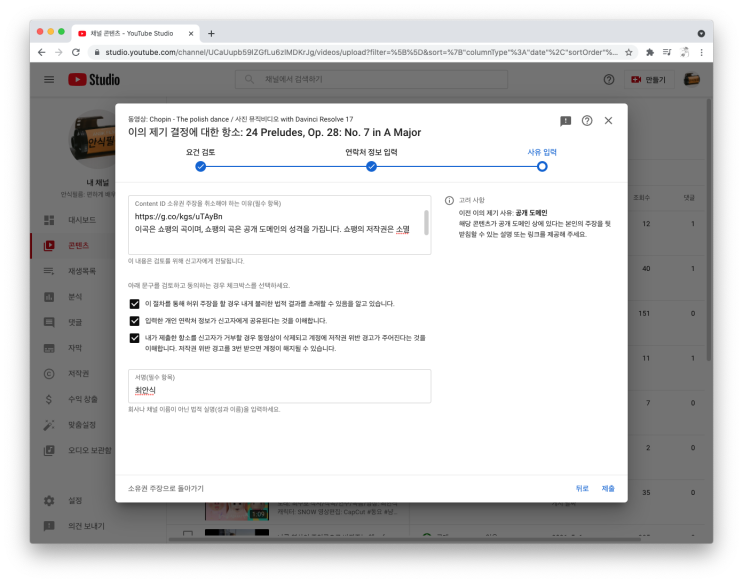Click the YouTube Studio logo
This screenshot has width=743, height=583.
click(94, 79)
